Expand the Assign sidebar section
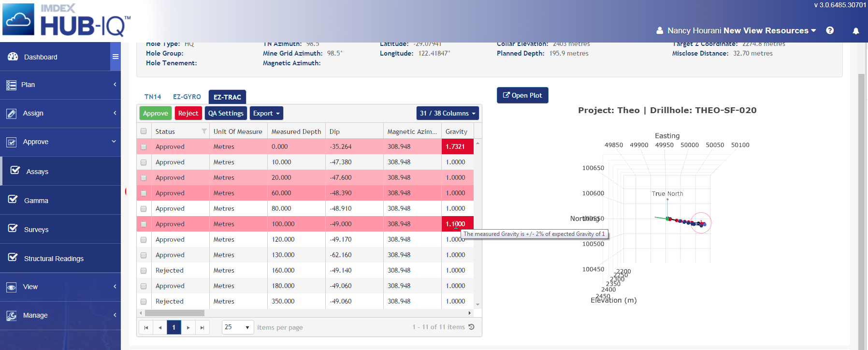Image resolution: width=868 pixels, height=350 pixels. click(x=60, y=114)
